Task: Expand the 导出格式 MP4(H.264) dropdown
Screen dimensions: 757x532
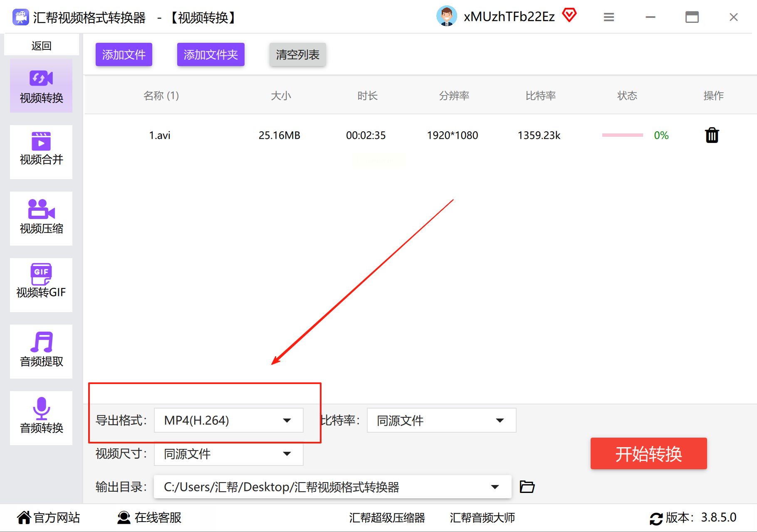Action: [228, 420]
